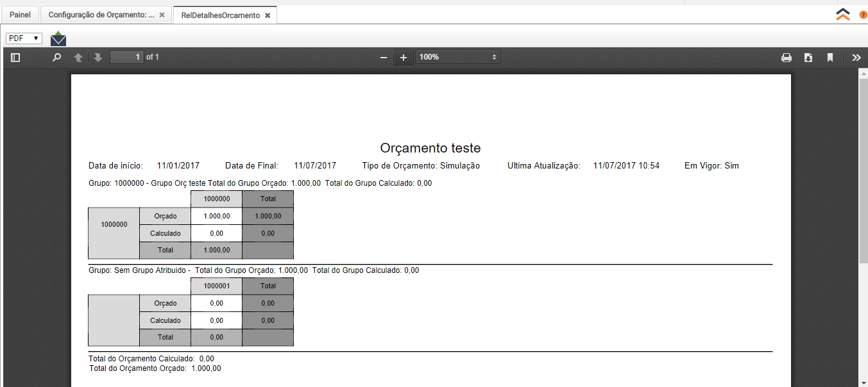Viewport: 868px width, 387px height.
Task: Click the page number input field
Action: [x=127, y=57]
